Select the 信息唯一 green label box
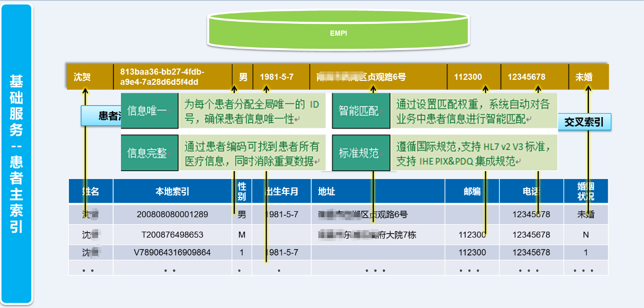This screenshot has width=644, height=308. click(149, 111)
